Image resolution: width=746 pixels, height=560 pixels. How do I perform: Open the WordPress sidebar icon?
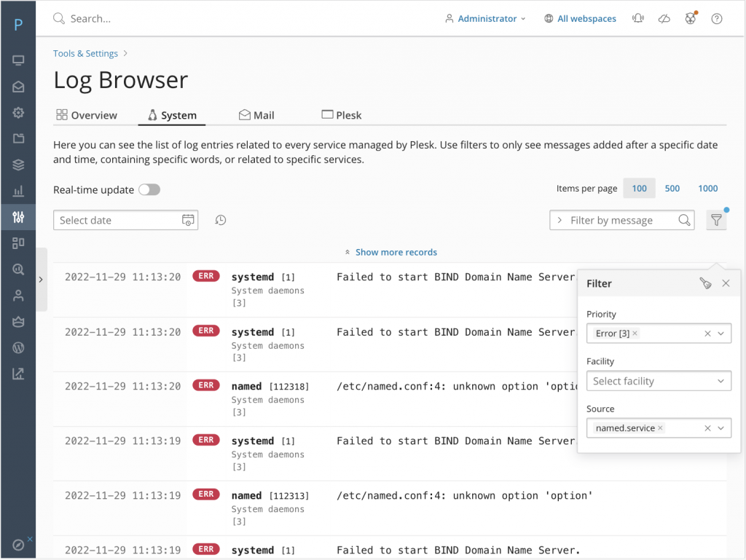coord(18,348)
